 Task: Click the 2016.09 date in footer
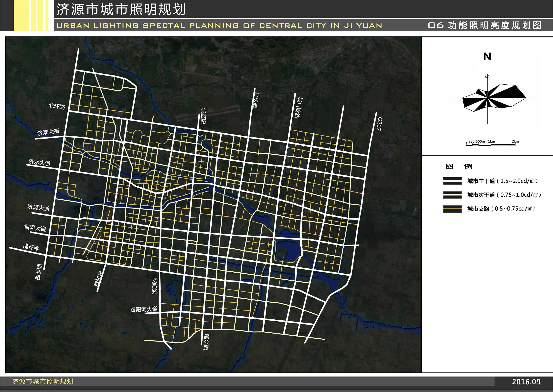click(526, 382)
